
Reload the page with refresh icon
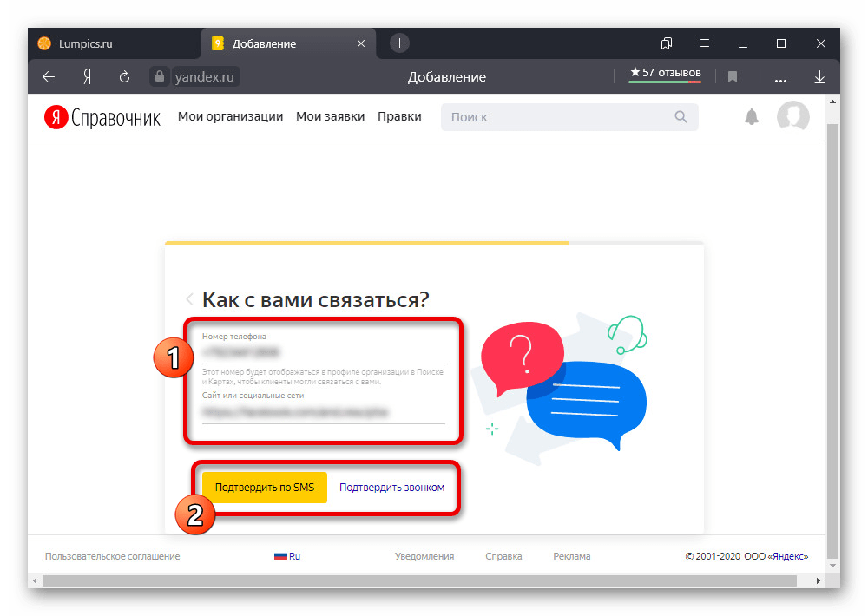[x=124, y=77]
